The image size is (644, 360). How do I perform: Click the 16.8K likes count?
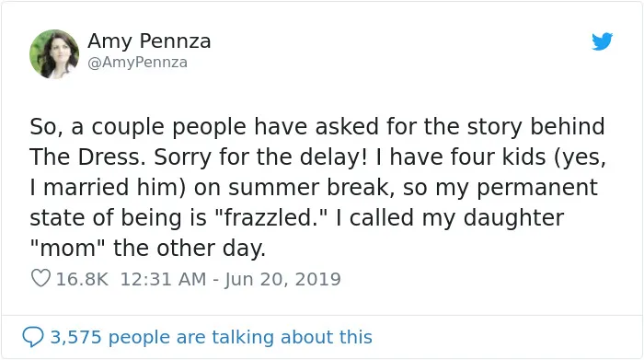[x=82, y=280]
